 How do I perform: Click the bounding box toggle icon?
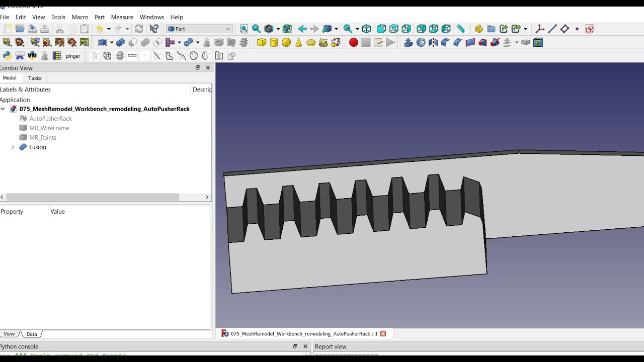[287, 29]
